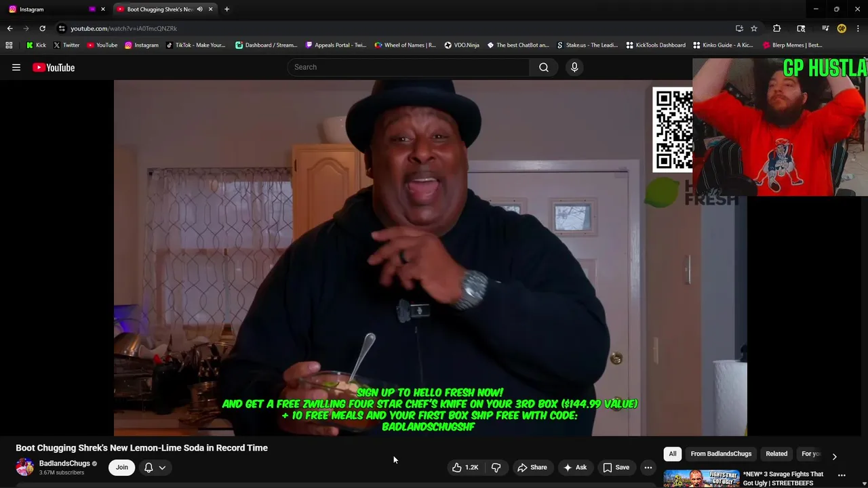The width and height of the screenshot is (868, 488).
Task: Click the video player to pause
Action: [430, 258]
